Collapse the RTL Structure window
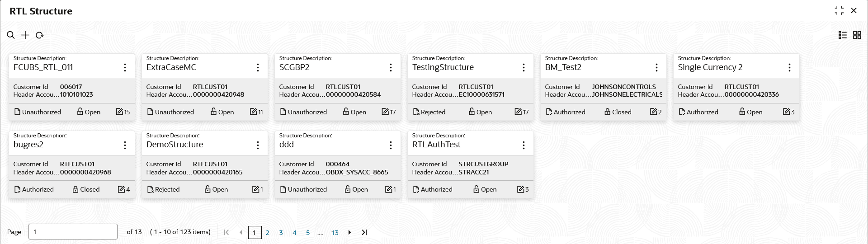The width and height of the screenshot is (868, 244). coord(840,10)
